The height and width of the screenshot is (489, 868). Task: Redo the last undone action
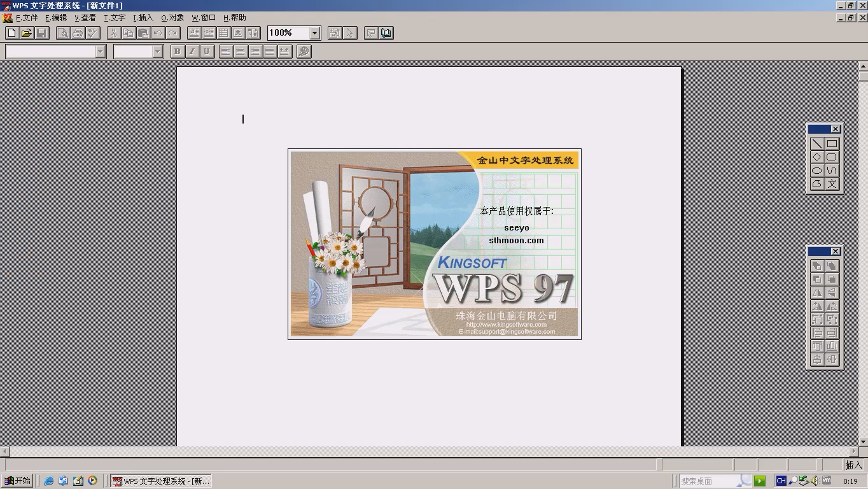coord(172,33)
